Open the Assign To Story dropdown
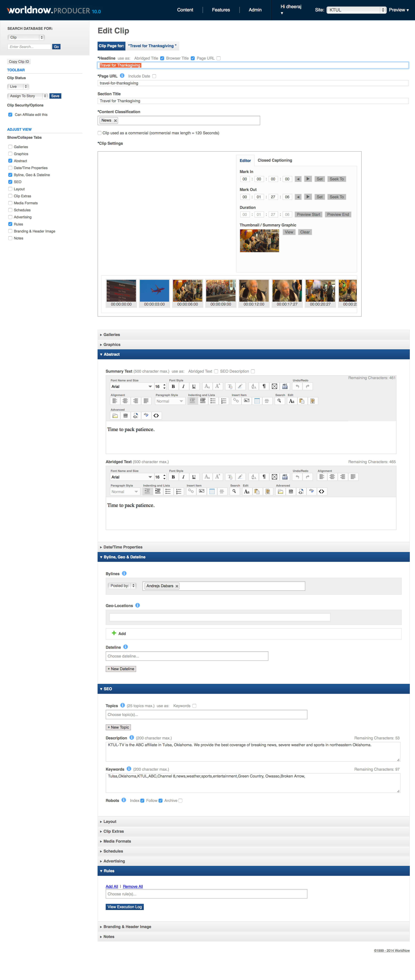The width and height of the screenshot is (415, 980). point(27,96)
